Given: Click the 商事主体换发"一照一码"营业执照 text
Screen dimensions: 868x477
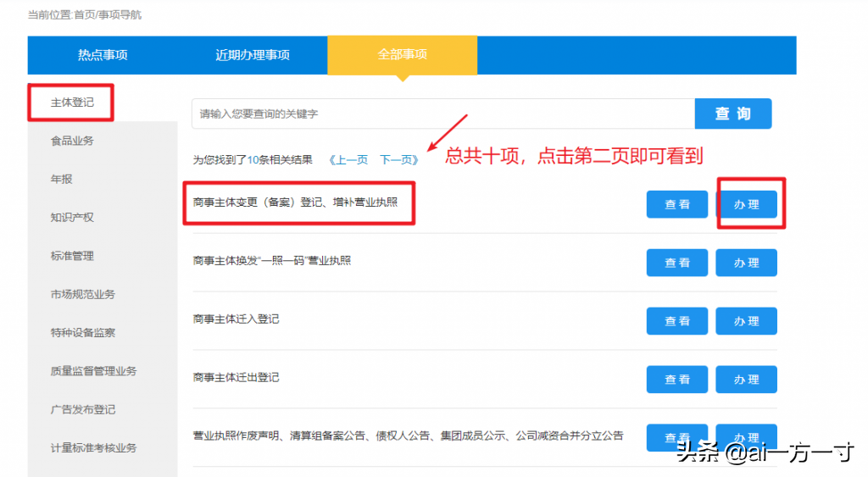Looking at the screenshot, I should pyautogui.click(x=272, y=261).
